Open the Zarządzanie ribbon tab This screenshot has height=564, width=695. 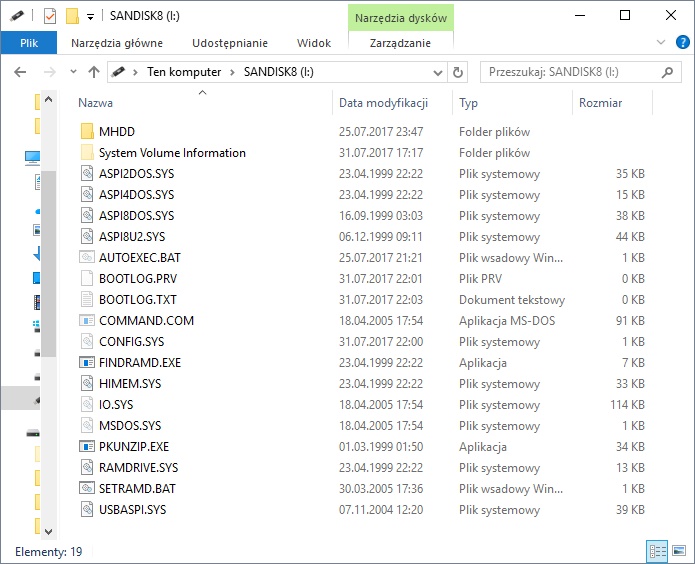400,43
